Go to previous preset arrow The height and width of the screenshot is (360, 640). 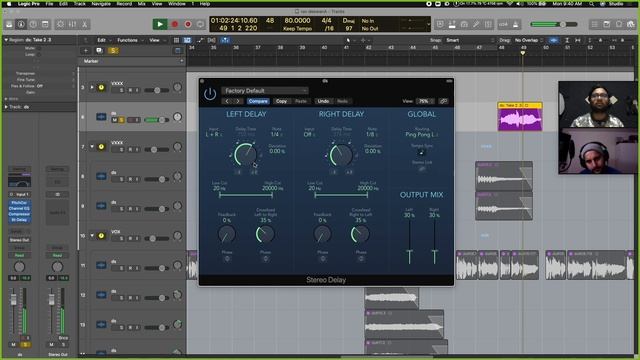coord(227,101)
